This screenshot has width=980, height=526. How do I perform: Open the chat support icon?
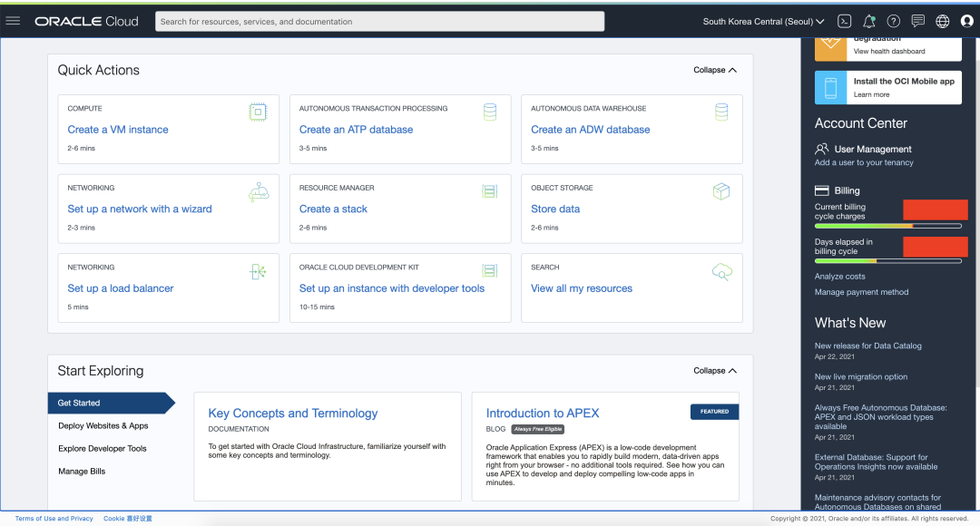click(918, 21)
